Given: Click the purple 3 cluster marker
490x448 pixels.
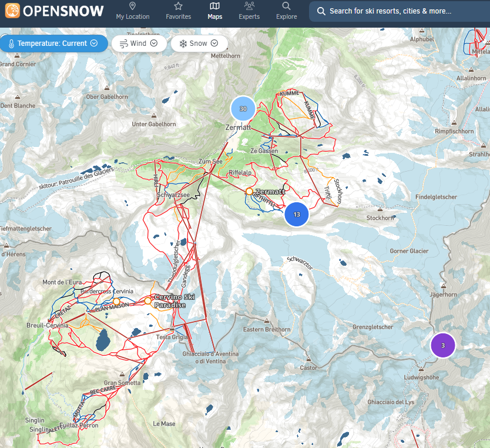Looking at the screenshot, I should [x=443, y=346].
